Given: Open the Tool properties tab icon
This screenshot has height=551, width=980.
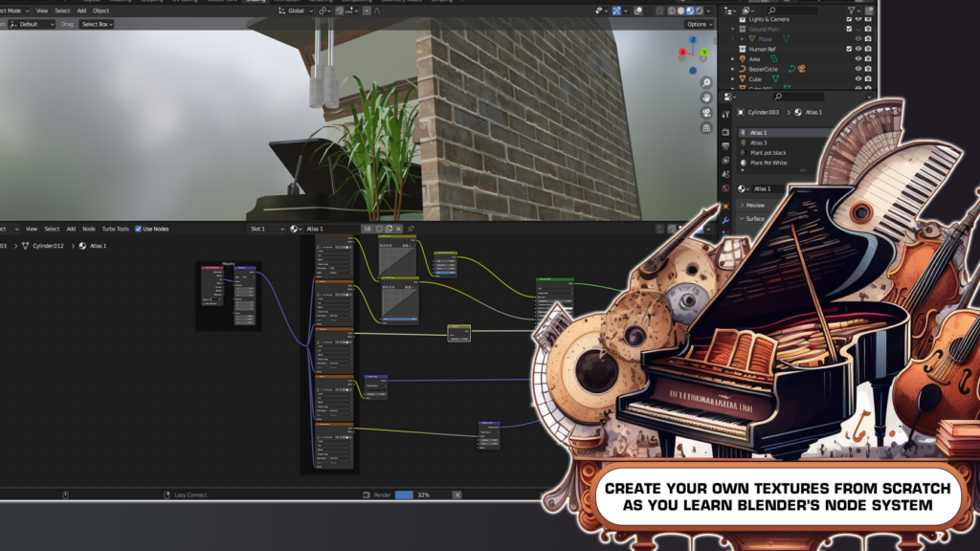Looking at the screenshot, I should click(725, 115).
